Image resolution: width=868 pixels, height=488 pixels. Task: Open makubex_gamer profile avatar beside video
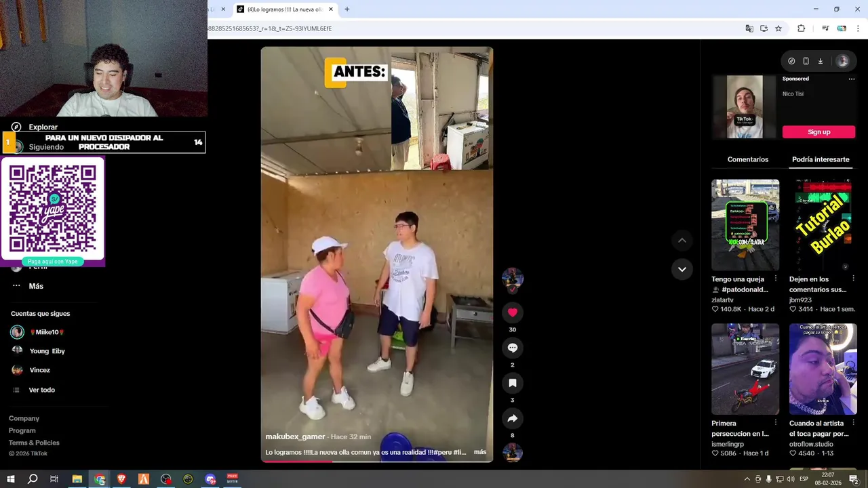[513, 279]
